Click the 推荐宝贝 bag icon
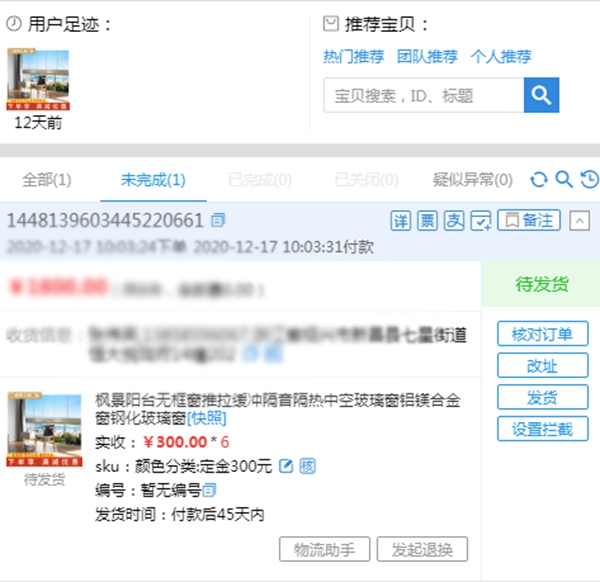The image size is (600, 582). [x=331, y=24]
